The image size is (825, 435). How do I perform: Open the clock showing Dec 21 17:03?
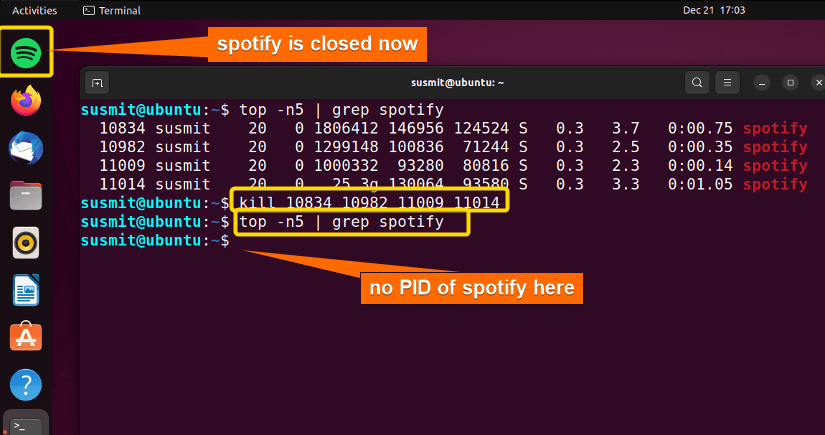tap(714, 10)
